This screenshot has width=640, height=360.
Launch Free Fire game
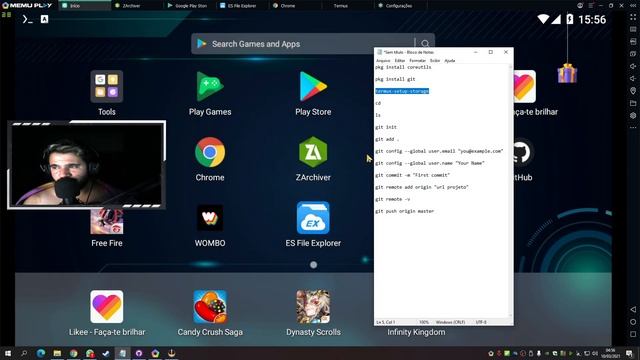[107, 222]
